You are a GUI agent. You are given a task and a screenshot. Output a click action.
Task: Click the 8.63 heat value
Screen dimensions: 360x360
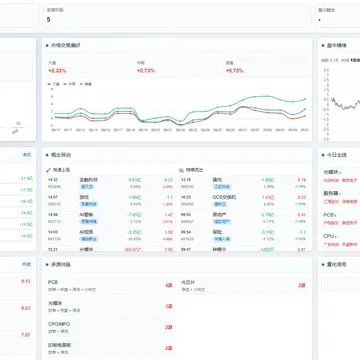[26, 308]
